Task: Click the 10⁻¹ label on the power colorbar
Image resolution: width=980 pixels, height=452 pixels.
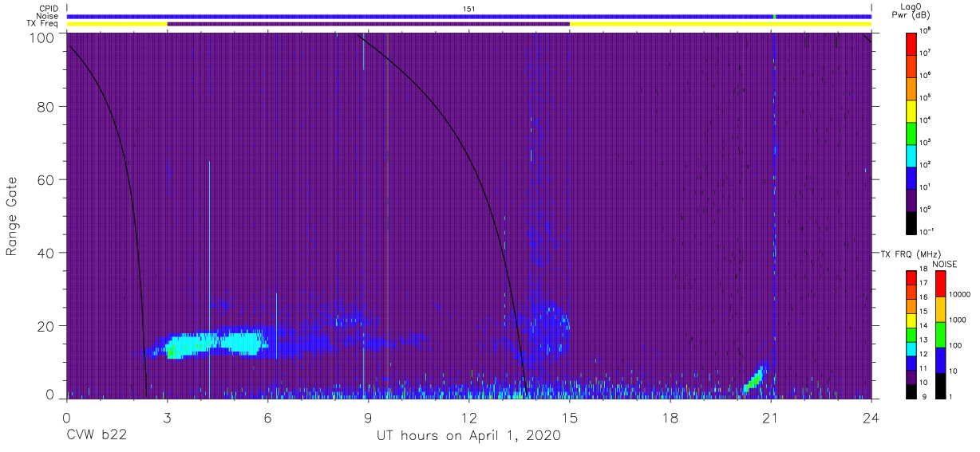Action: [x=927, y=231]
